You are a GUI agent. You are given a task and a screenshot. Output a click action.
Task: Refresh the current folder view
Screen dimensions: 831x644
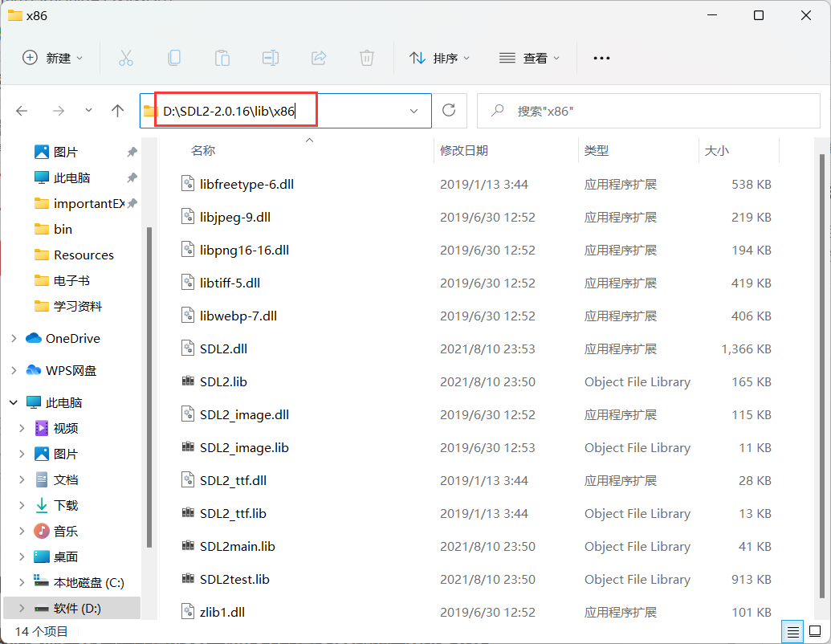[449, 110]
